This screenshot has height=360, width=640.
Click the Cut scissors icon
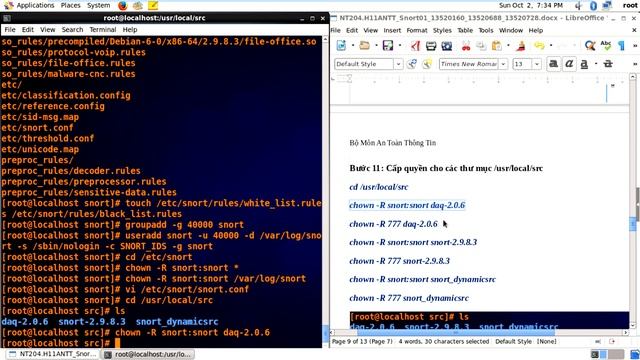pos(466,46)
